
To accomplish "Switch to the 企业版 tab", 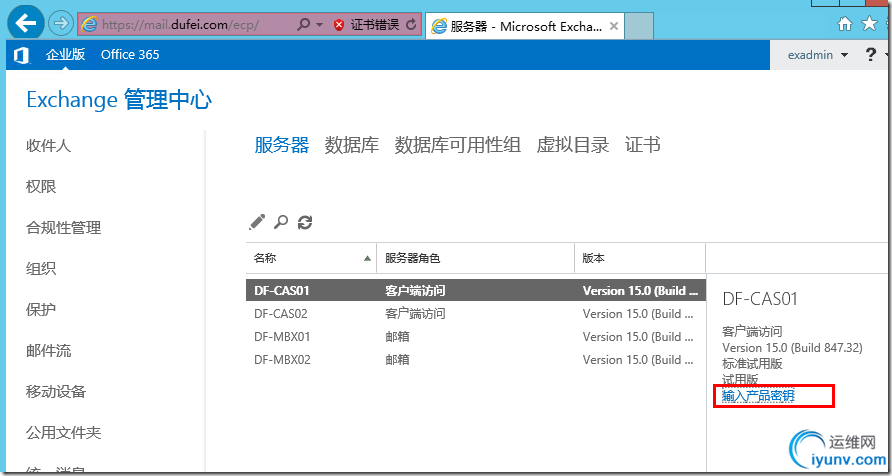I will 66,55.
